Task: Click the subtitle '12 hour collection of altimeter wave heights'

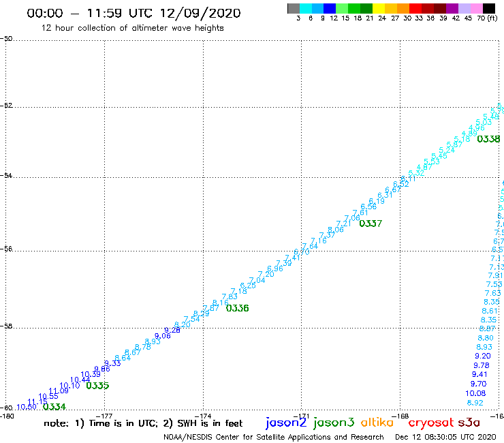Action: tap(132, 28)
